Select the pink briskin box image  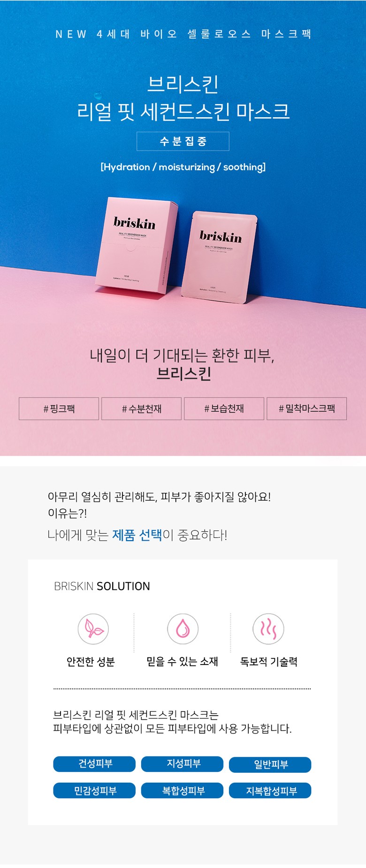(x=136, y=245)
